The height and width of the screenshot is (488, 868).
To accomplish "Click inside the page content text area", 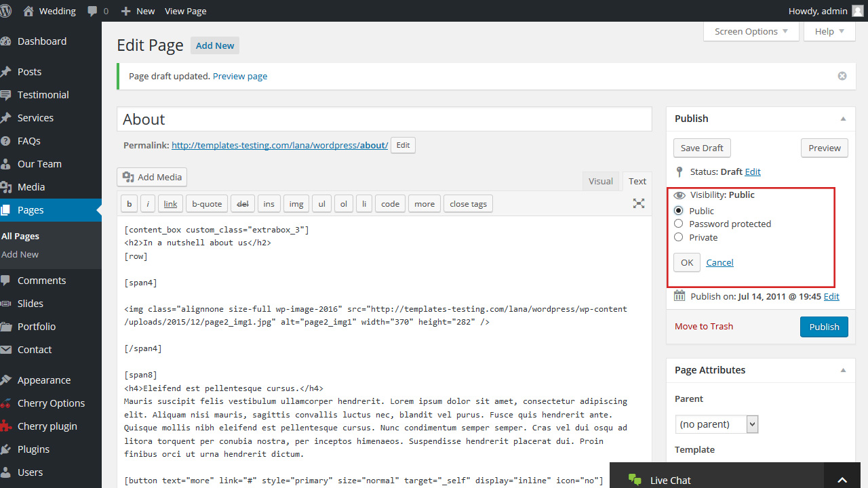I will pos(384,352).
